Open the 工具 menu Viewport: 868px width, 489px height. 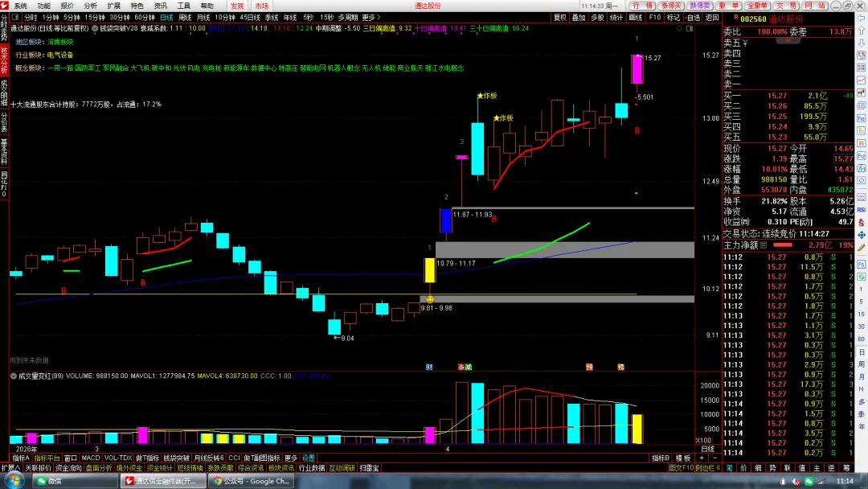(184, 6)
